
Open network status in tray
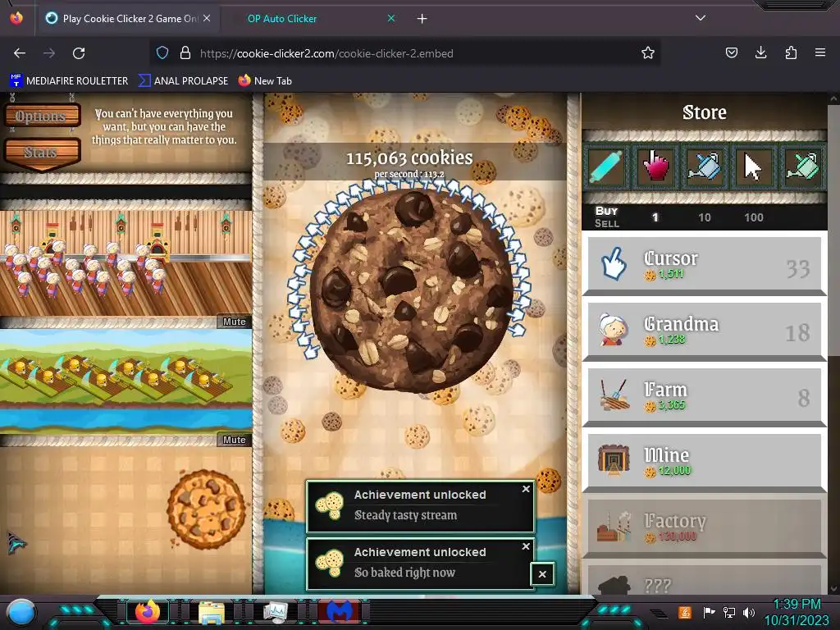[x=729, y=612]
